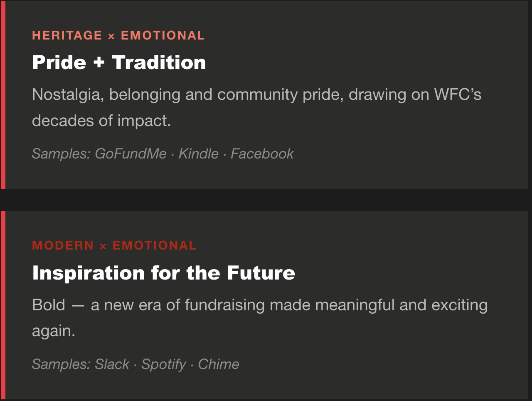
Task: Click the Facebook sample text
Action: (262, 154)
